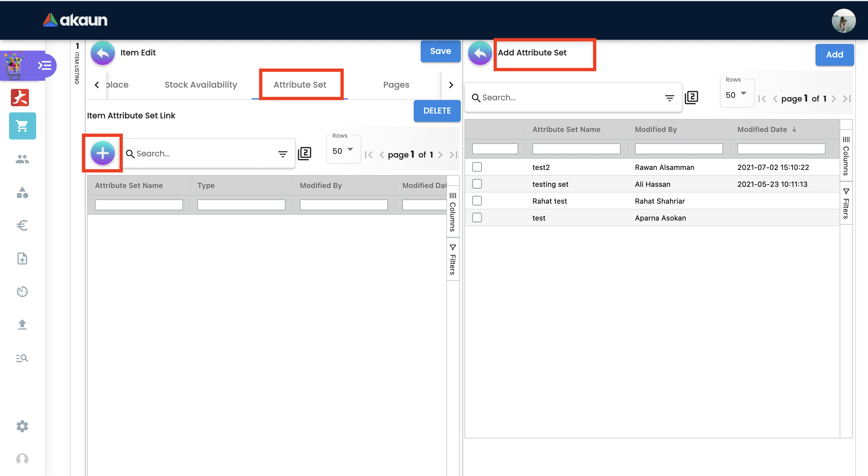
Task: Open Rows dropdown in Item Attribute Set Link
Action: 343,151
